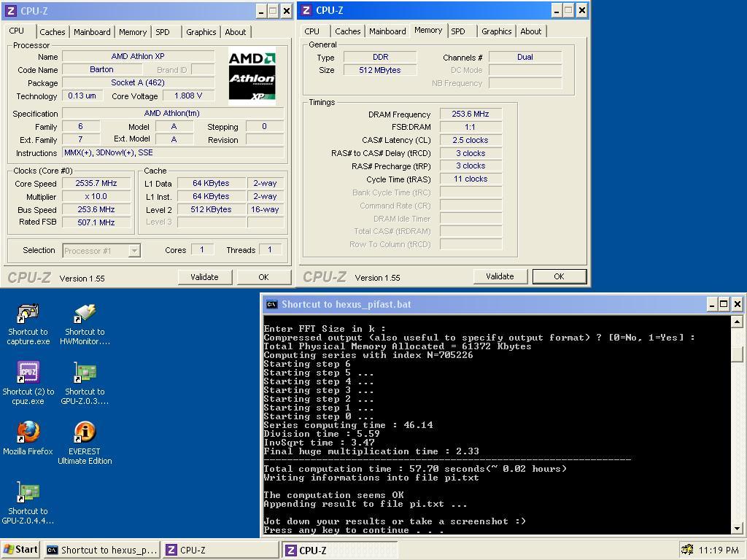Image resolution: width=747 pixels, height=560 pixels.
Task: Click the CAS# Latency value 2.5 clocks
Action: pyautogui.click(x=471, y=140)
